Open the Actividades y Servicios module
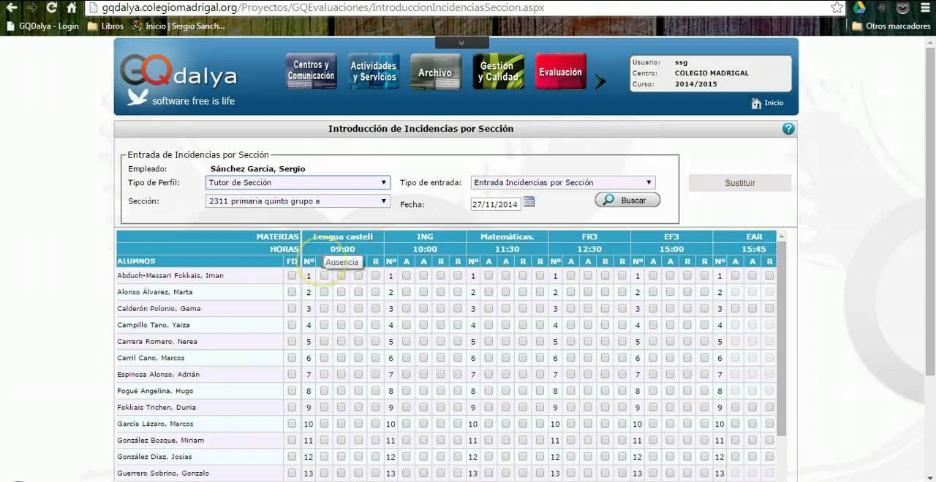The image size is (936, 482). (x=374, y=72)
